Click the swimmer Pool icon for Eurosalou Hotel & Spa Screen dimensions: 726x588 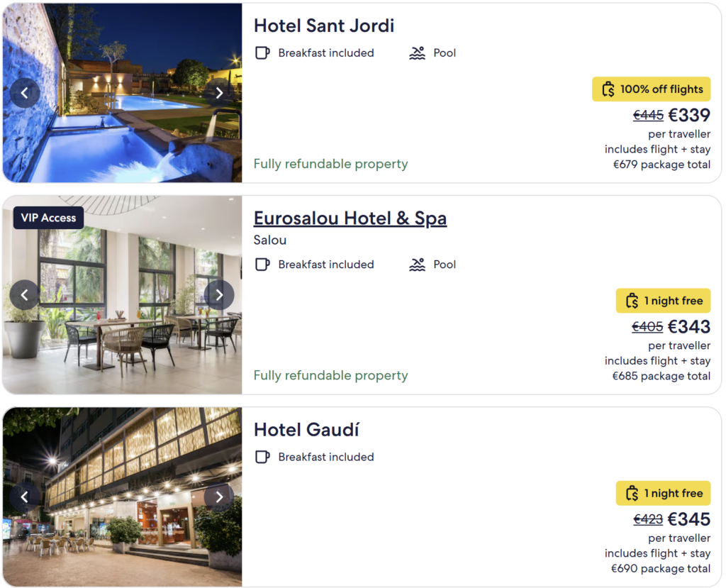tap(417, 264)
